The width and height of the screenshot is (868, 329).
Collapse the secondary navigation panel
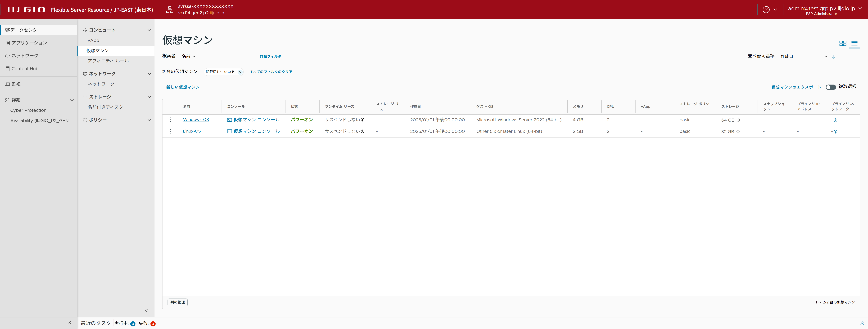point(147,310)
